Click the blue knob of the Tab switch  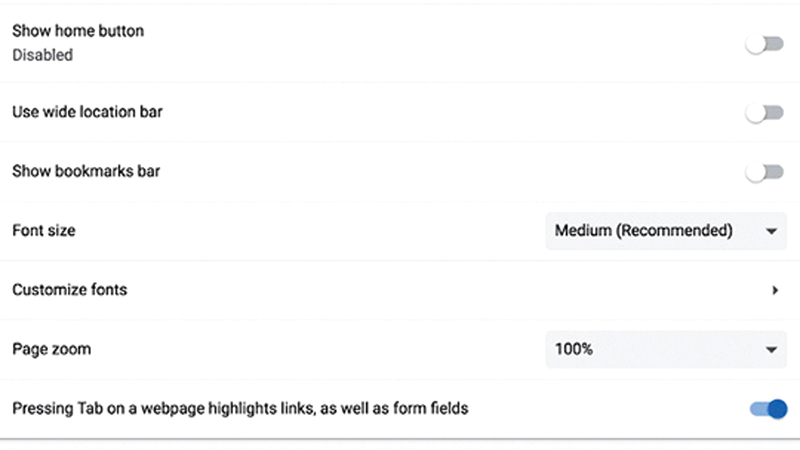[x=777, y=408]
